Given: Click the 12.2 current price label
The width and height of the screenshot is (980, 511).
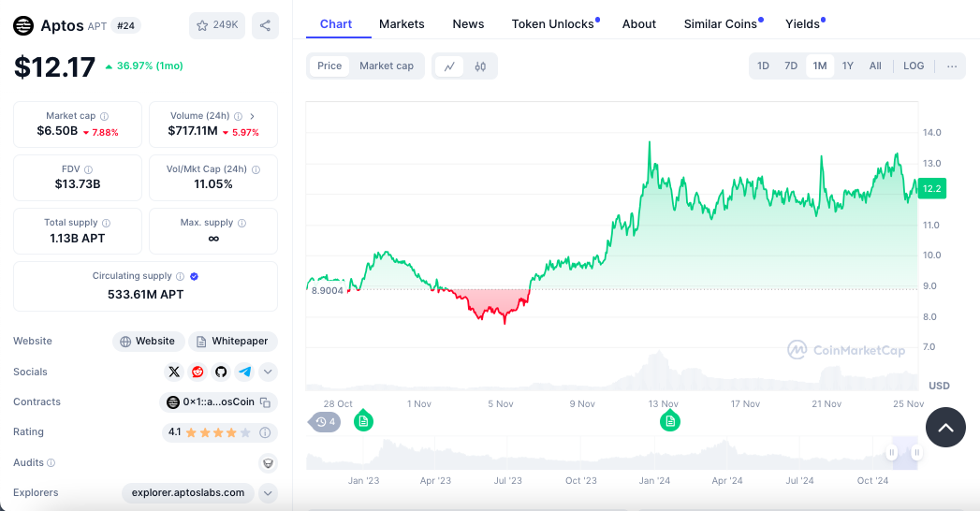Looking at the screenshot, I should pyautogui.click(x=931, y=189).
